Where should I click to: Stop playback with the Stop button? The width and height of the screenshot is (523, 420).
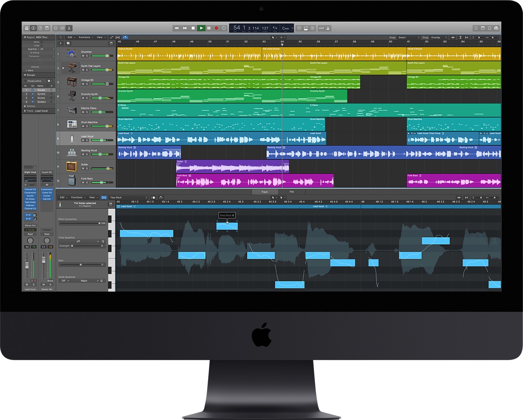(x=193, y=28)
